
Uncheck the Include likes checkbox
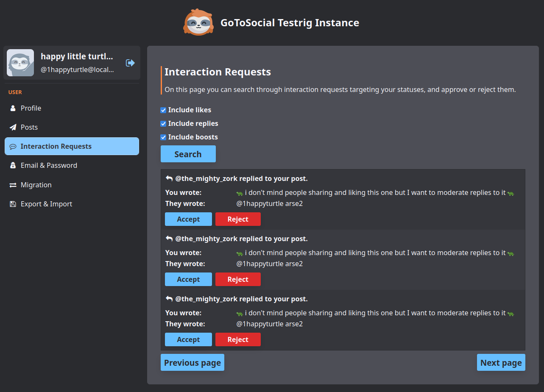pyautogui.click(x=163, y=110)
